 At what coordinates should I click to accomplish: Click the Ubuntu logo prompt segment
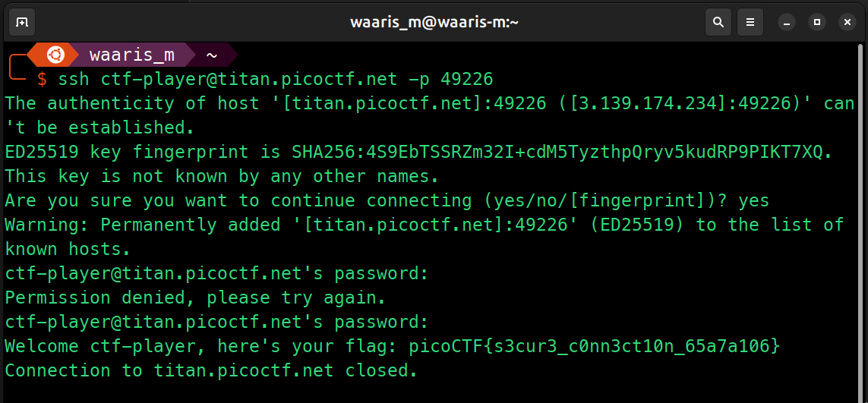(55, 55)
